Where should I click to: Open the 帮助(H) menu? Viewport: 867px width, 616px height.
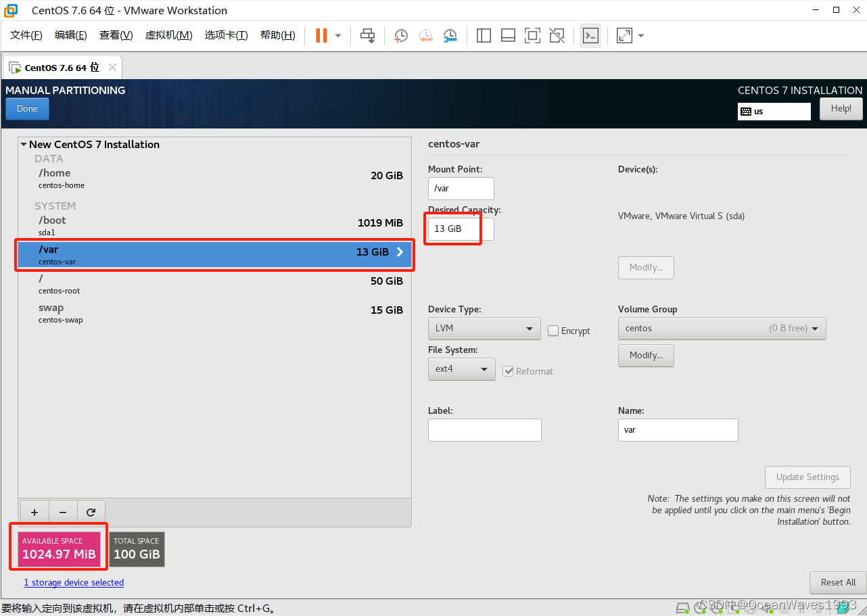tap(278, 35)
